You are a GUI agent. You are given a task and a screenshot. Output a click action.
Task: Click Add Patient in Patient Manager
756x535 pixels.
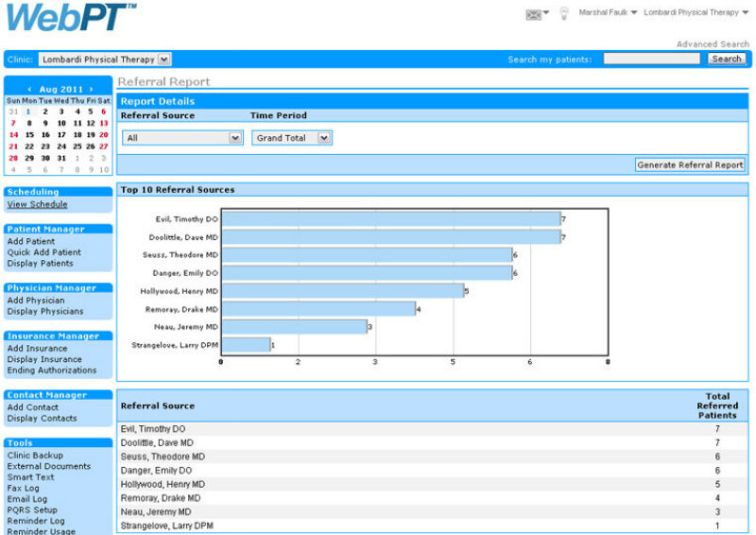31,241
